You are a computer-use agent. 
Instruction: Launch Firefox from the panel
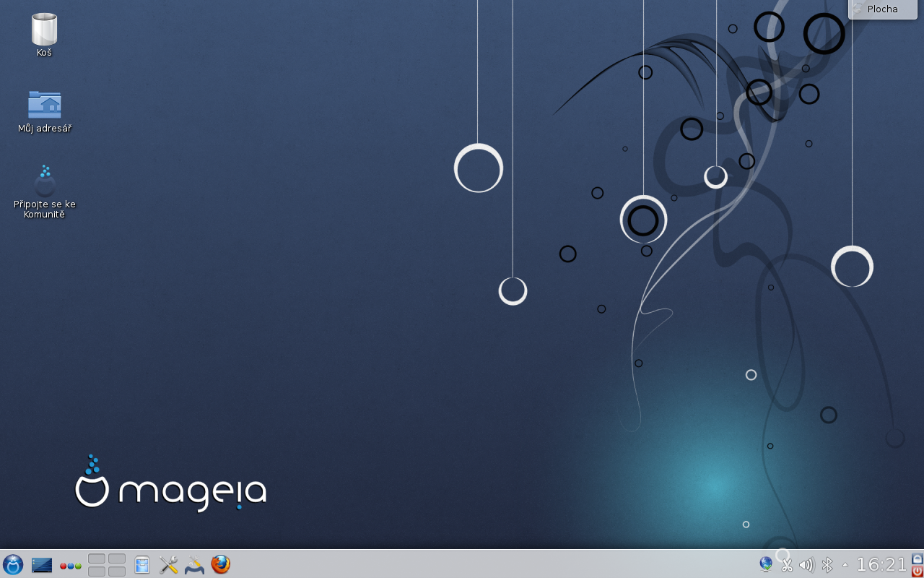tap(220, 564)
